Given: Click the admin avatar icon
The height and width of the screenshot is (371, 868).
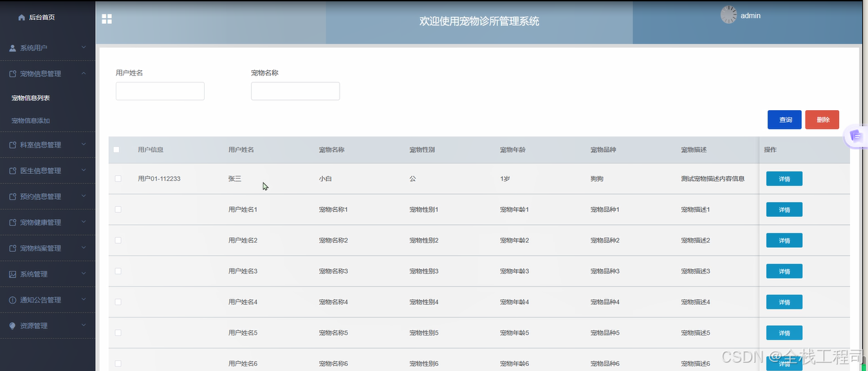Looking at the screenshot, I should 728,15.
